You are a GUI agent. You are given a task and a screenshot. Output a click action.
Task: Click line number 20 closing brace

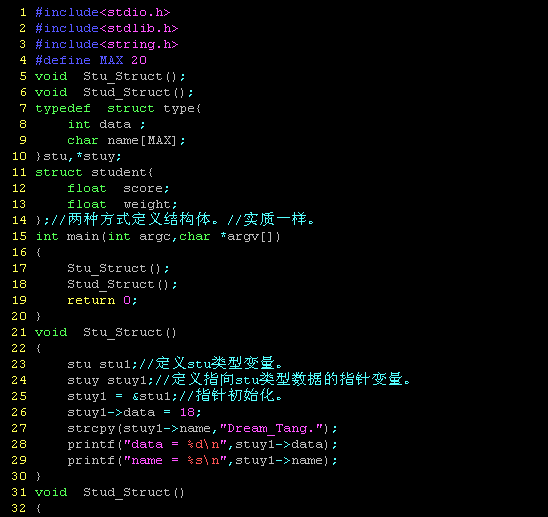[x=38, y=316]
